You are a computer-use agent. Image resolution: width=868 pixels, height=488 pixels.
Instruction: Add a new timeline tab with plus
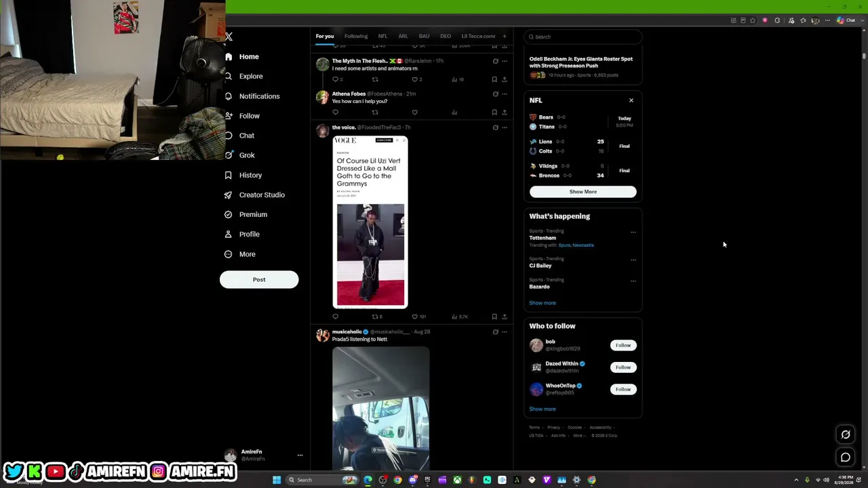[504, 37]
